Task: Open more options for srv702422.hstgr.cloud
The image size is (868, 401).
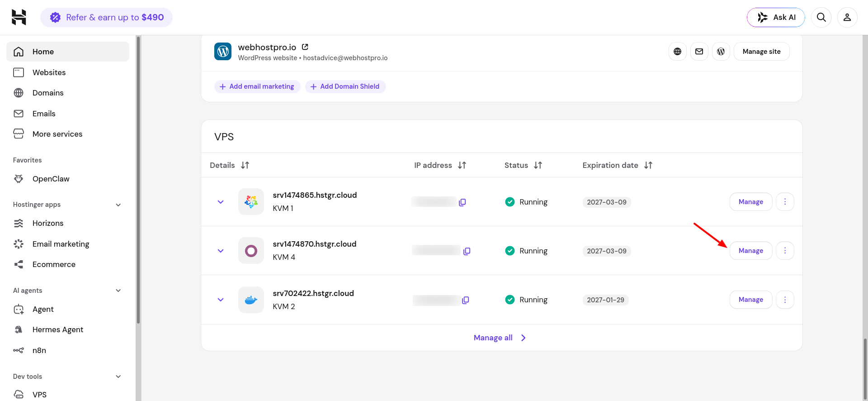Action: pyautogui.click(x=785, y=300)
